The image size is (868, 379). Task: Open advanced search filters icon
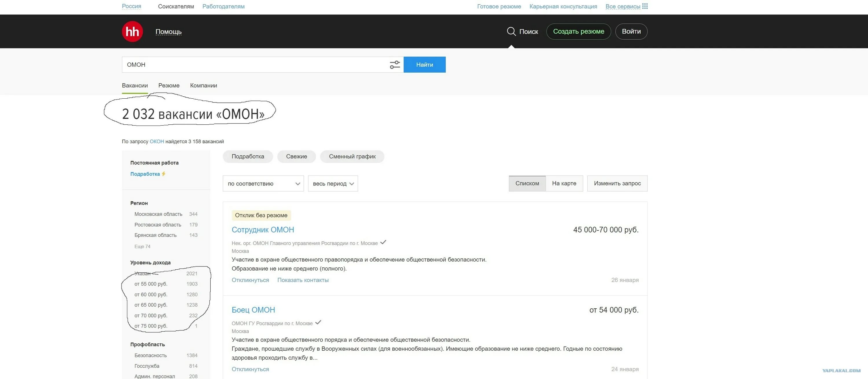(x=395, y=65)
